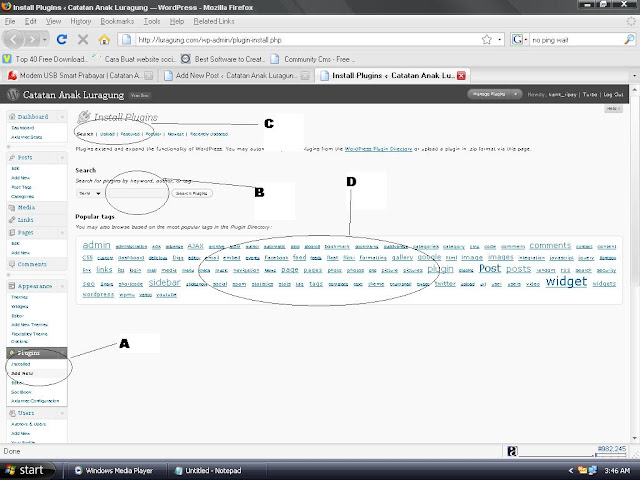Open the Related Links menu

point(214,21)
